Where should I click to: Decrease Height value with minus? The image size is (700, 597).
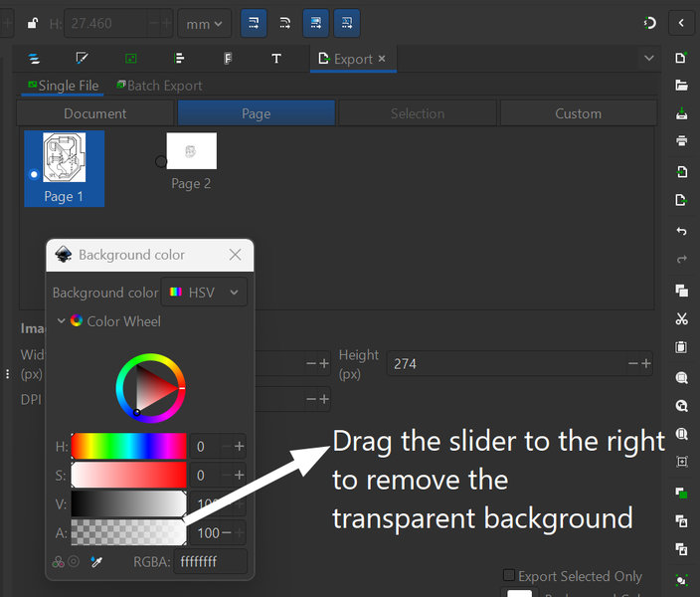tap(633, 364)
